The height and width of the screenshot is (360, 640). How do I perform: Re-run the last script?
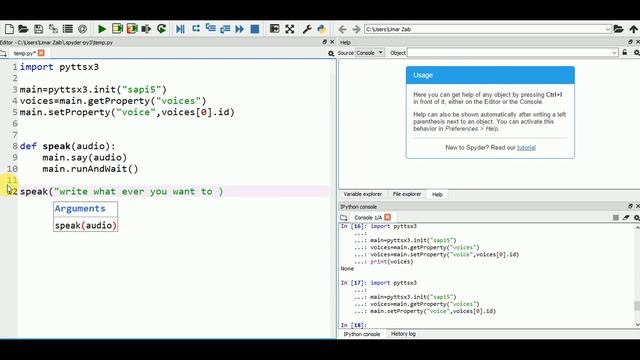pos(162,29)
